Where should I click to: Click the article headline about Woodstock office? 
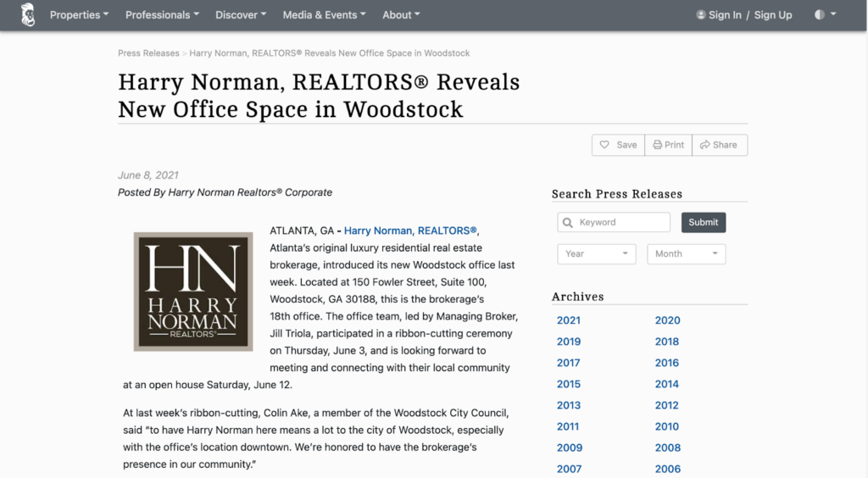point(319,95)
